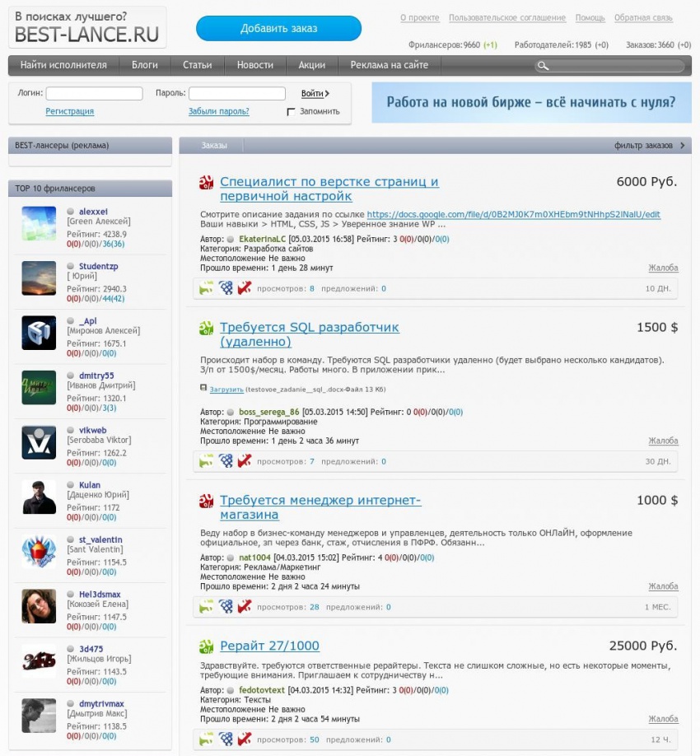Open the Помощь link
Image resolution: width=700 pixels, height=756 pixels.
pos(590,18)
